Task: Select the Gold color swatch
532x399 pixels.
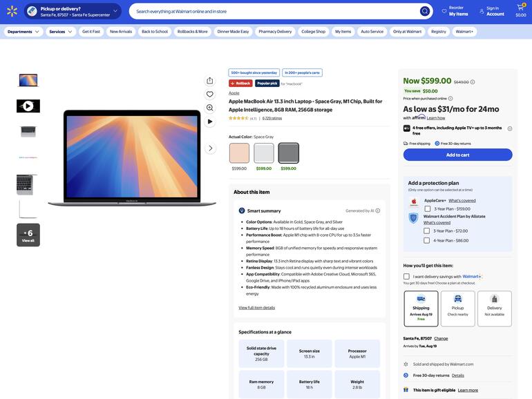Action: [x=239, y=153]
